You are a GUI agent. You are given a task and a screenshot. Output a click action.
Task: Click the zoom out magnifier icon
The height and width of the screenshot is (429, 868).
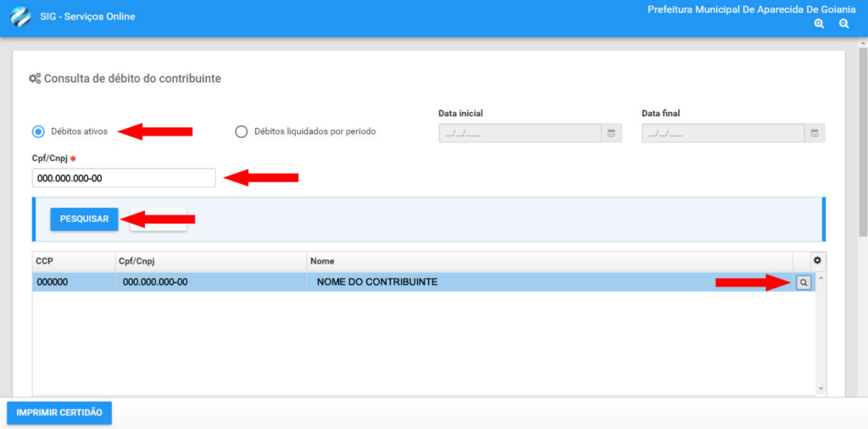(844, 25)
